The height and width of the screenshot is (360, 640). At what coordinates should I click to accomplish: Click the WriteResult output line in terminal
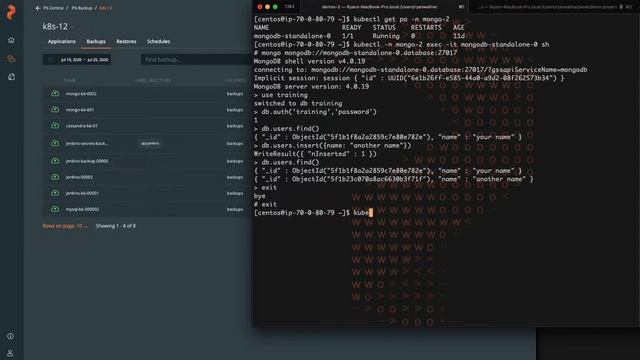coord(315,154)
